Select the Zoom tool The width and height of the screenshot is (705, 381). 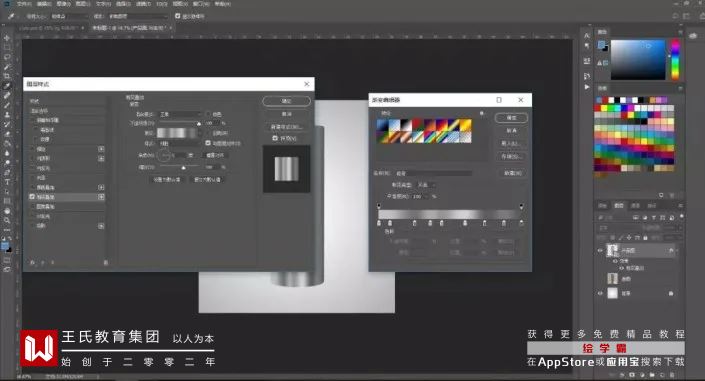(7, 220)
